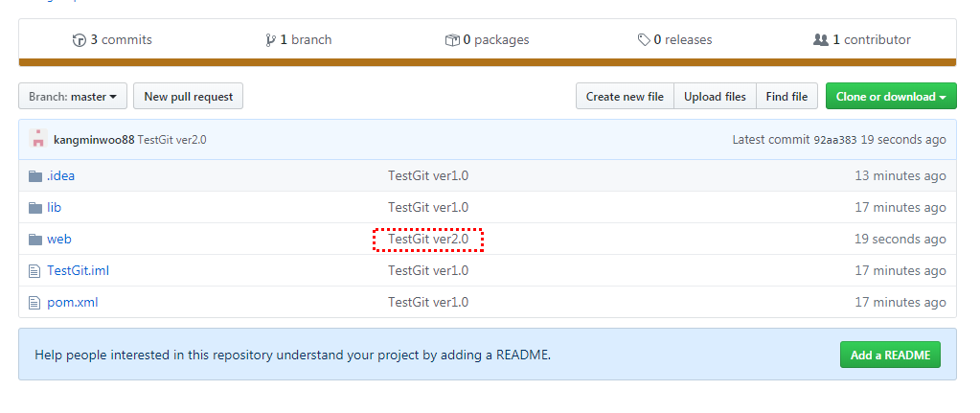Click the TestGit ver1.0 commit message for lib

point(428,207)
